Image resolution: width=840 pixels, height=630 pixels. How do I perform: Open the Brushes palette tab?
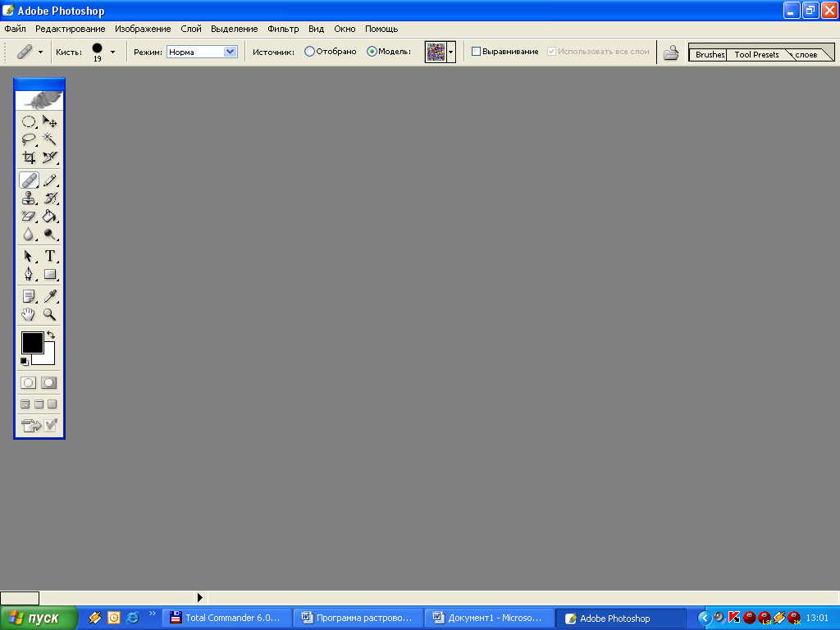[x=710, y=54]
